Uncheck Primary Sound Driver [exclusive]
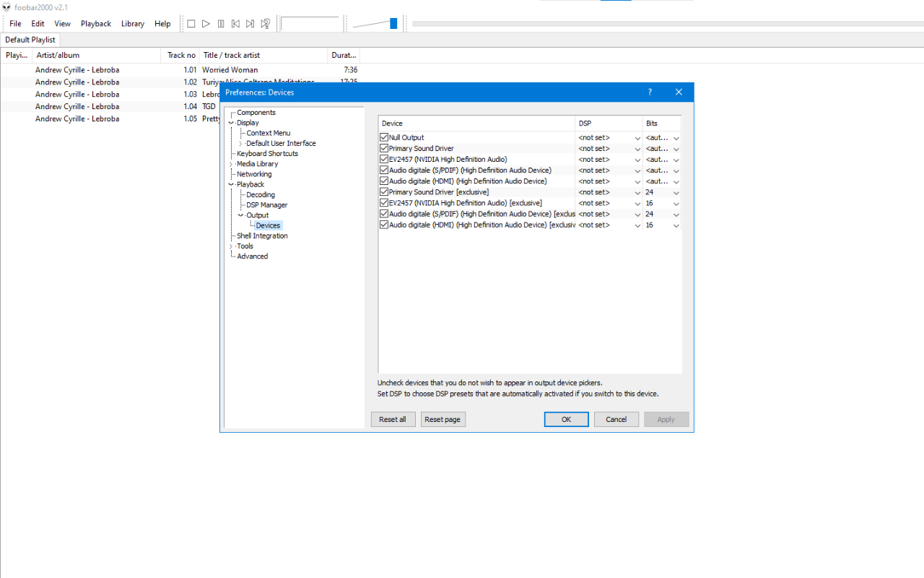This screenshot has width=924, height=578. (384, 192)
